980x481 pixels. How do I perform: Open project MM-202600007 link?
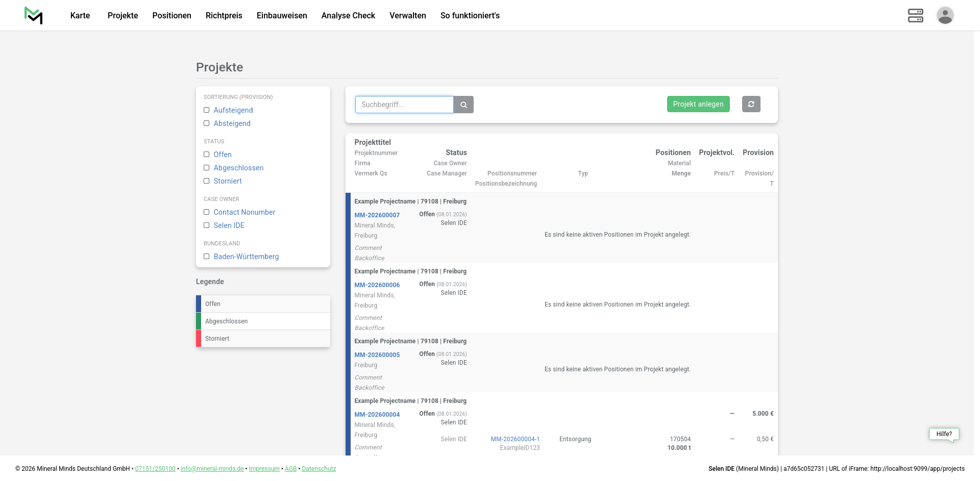[377, 215]
